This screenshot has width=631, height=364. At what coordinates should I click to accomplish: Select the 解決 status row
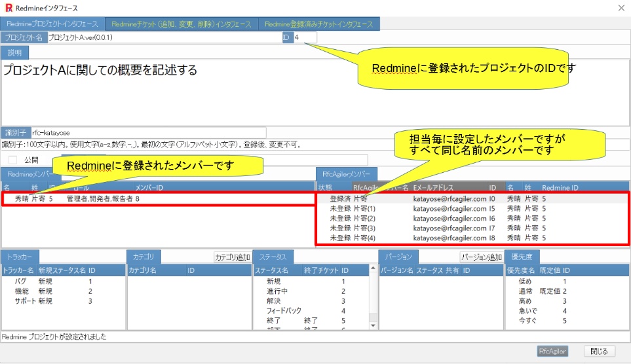click(x=311, y=301)
